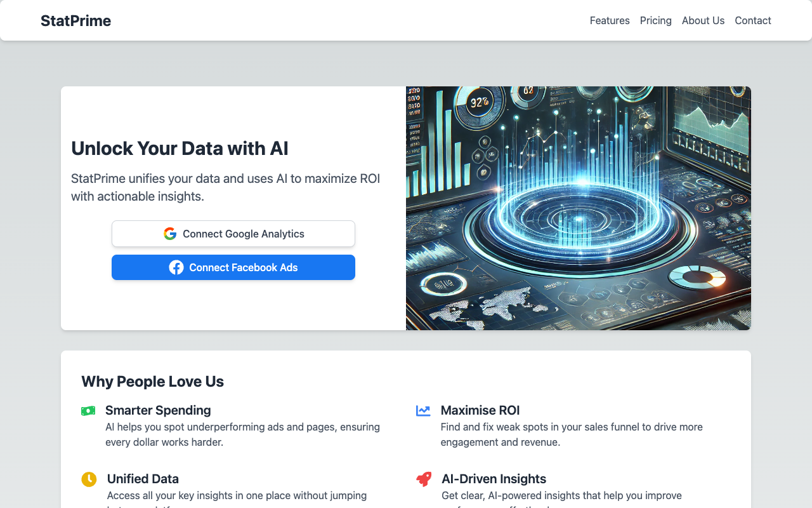The height and width of the screenshot is (508, 812).
Task: Click the 'Find and fix weak spots' description
Action: pos(572,434)
